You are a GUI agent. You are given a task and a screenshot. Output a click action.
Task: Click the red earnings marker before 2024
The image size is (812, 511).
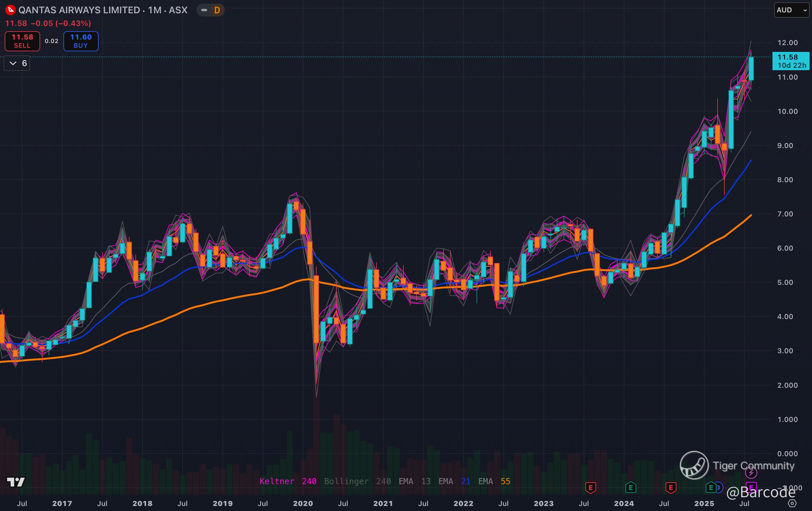tap(590, 487)
